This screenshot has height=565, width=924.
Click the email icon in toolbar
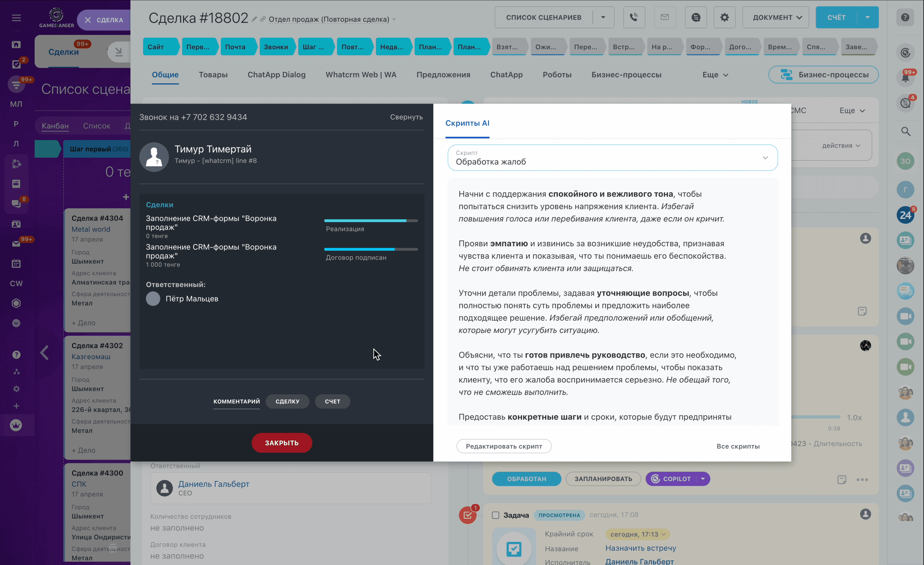click(x=664, y=17)
